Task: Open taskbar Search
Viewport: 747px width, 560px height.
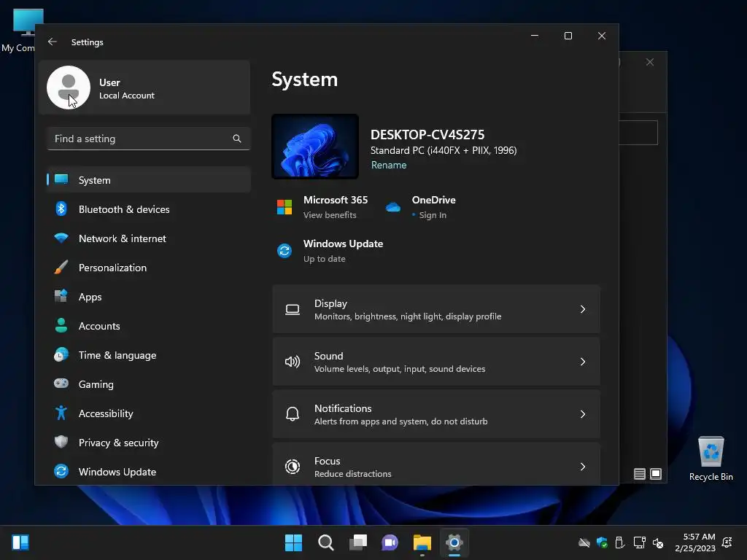Action: [326, 542]
